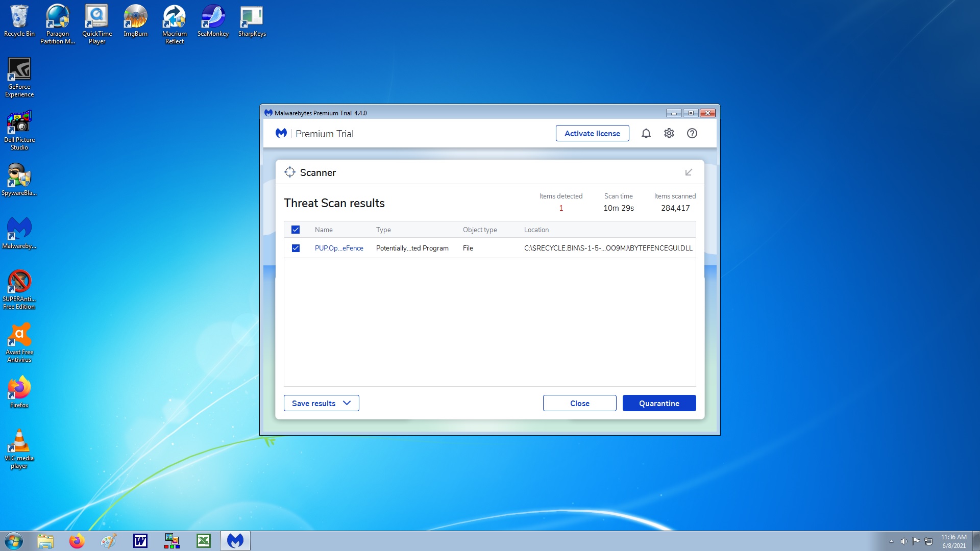Open the VLC media player shortcut

(19, 448)
